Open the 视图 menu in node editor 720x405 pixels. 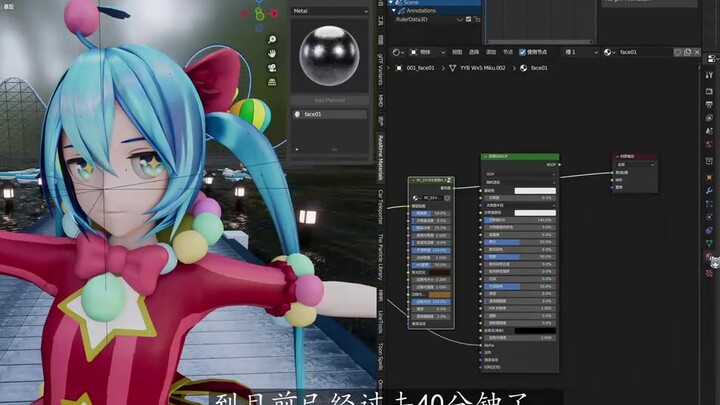tap(457, 52)
